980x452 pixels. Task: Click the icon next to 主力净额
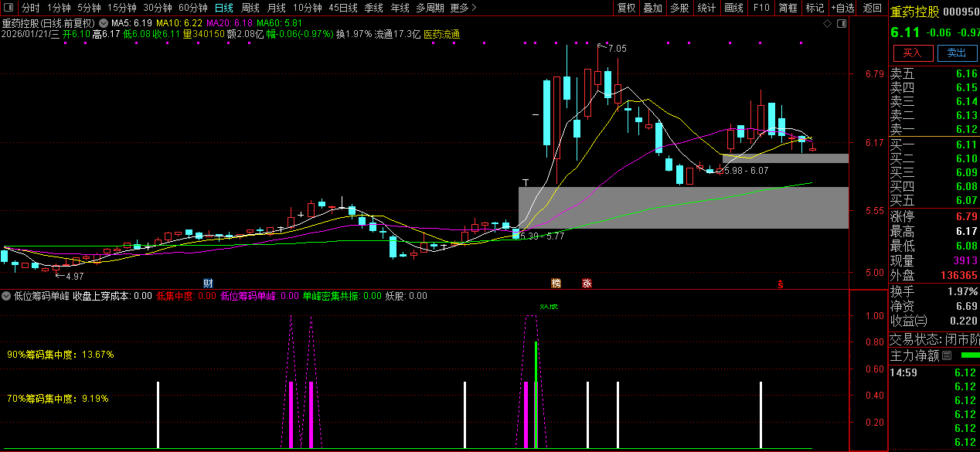pyautogui.click(x=947, y=355)
